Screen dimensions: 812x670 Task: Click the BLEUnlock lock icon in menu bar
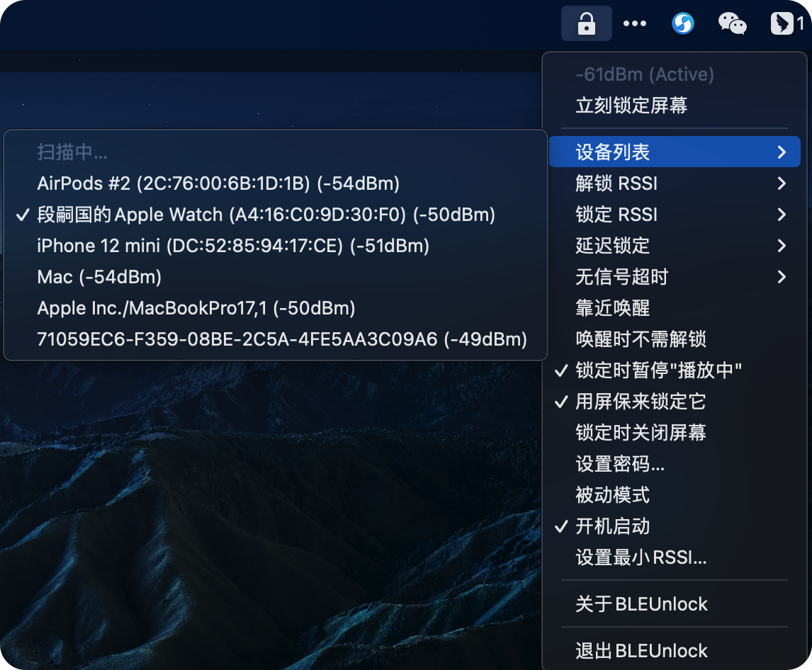point(586,23)
